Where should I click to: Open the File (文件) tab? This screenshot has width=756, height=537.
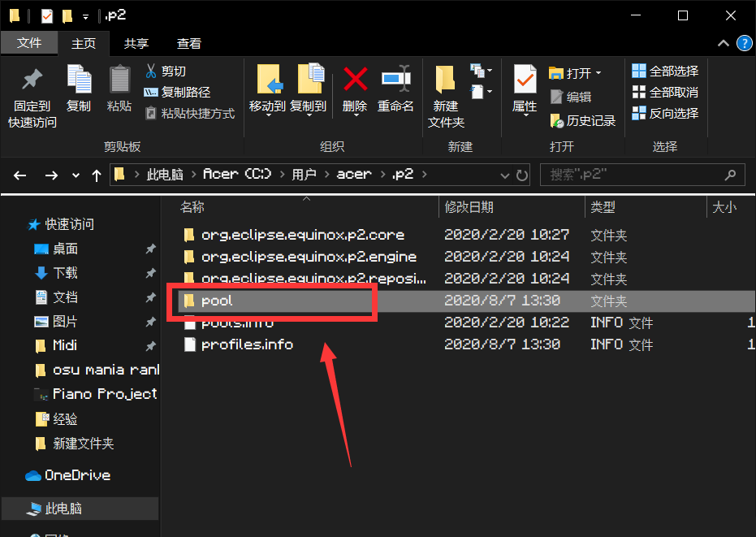[29, 43]
